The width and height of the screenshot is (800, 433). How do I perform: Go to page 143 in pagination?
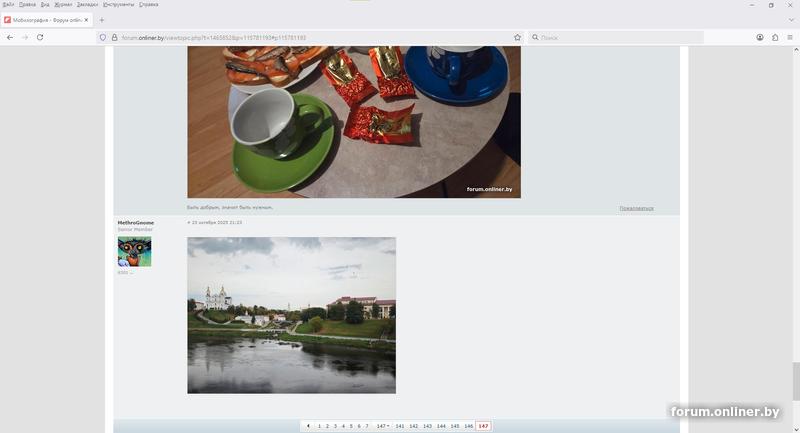tap(427, 426)
